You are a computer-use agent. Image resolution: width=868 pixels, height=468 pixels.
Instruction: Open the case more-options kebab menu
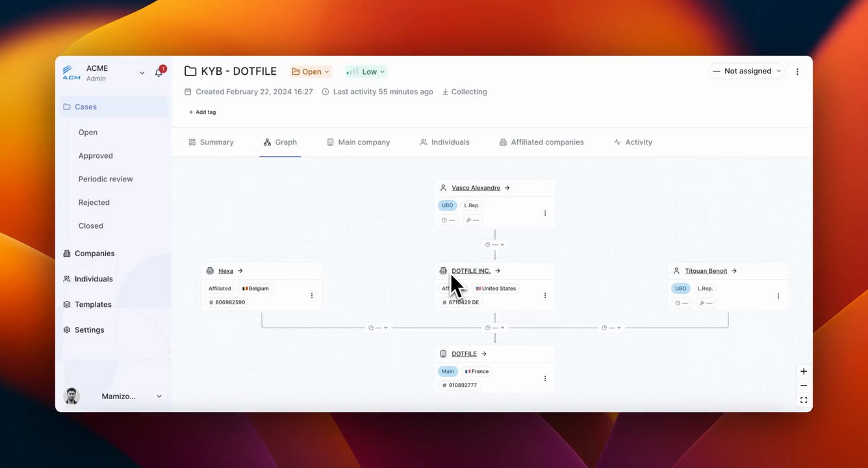(x=797, y=71)
